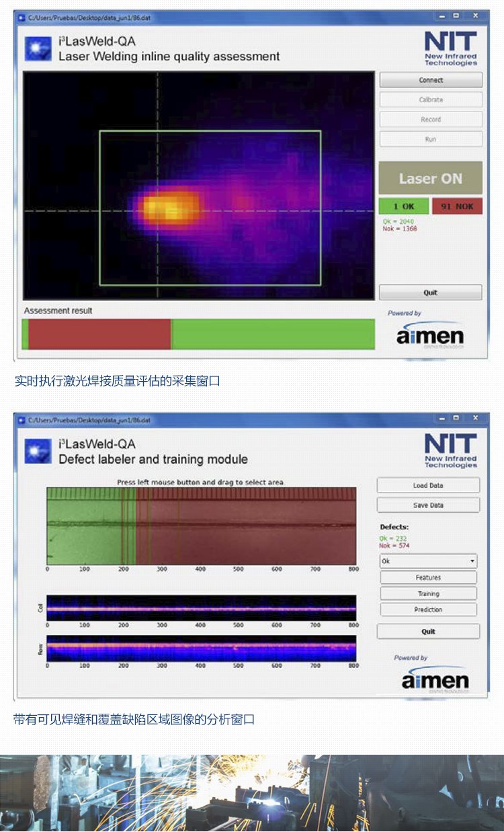Select the red 91 NOK indicator
Screen dimensions: 504x832
coord(457,206)
